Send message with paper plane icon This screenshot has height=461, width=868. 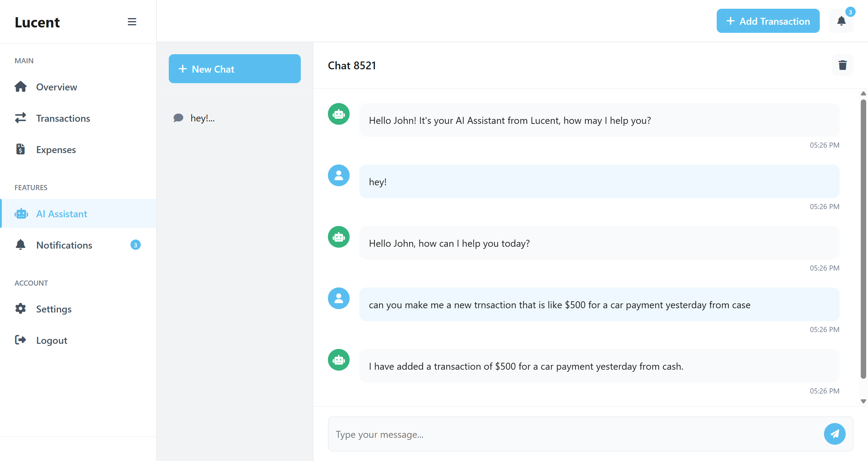834,434
